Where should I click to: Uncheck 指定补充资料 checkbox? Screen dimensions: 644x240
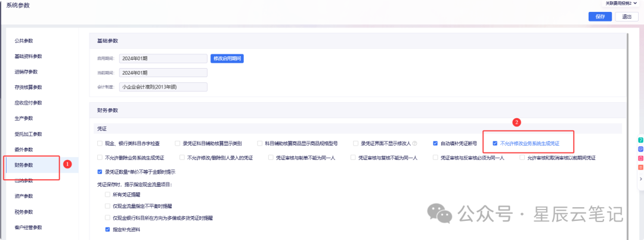(x=107, y=229)
